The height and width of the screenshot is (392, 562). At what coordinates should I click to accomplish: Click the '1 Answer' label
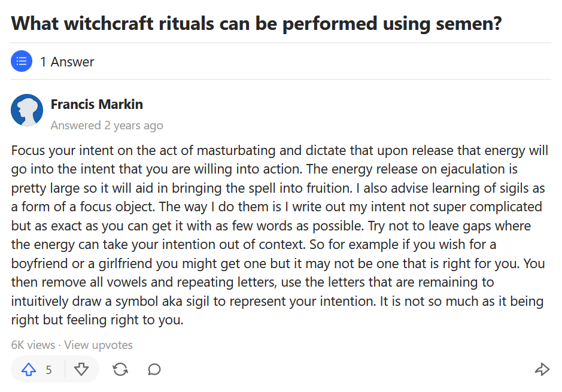point(67,62)
